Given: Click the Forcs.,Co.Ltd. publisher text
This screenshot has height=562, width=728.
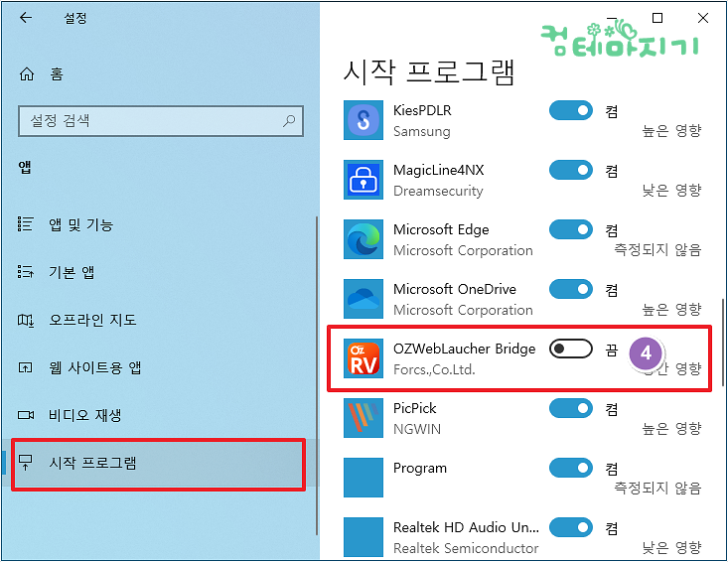Looking at the screenshot, I should pos(434,369).
